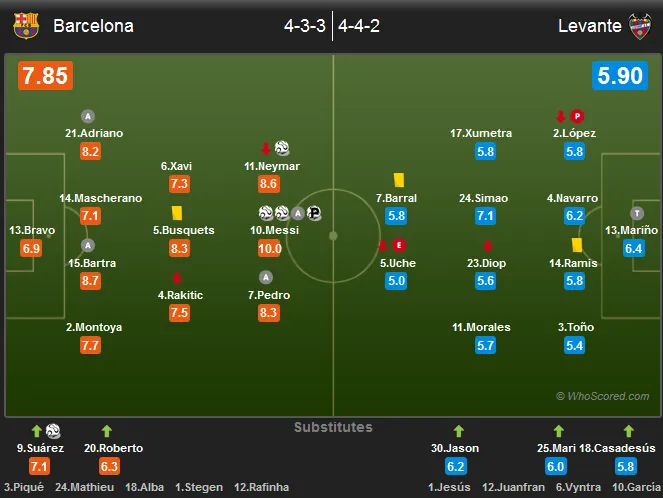Open Barcelona's 7.85 team rating
Screen dimensions: 663x498
click(45, 76)
